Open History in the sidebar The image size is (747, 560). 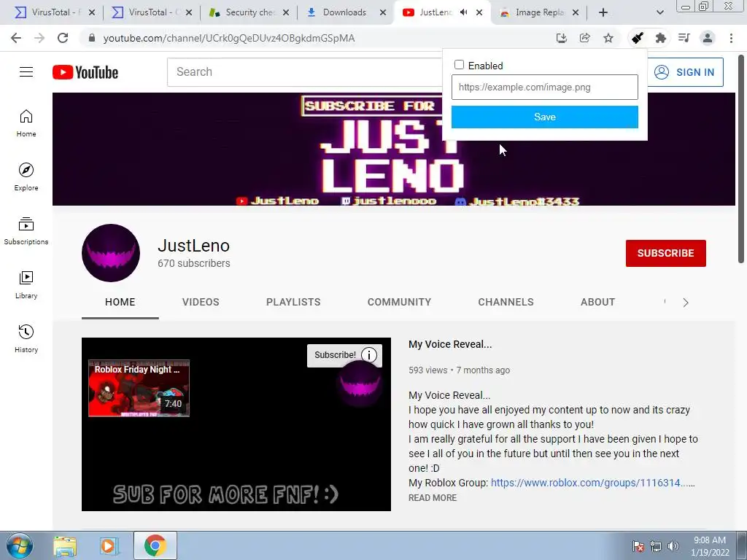26,339
